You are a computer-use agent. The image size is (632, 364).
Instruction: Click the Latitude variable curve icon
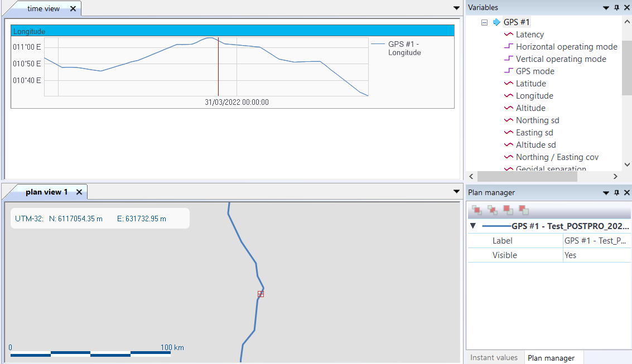coord(508,84)
